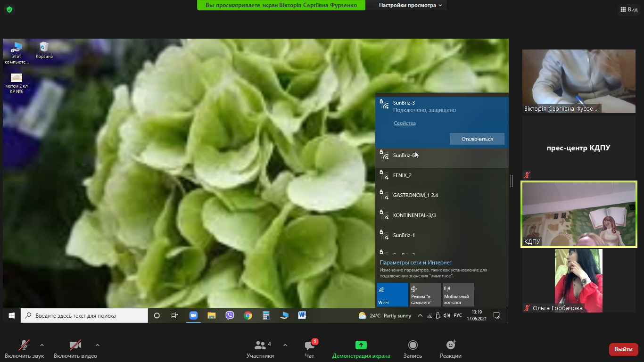Open the Чат chat panel
Screen dimensions: 644x362
310,349
